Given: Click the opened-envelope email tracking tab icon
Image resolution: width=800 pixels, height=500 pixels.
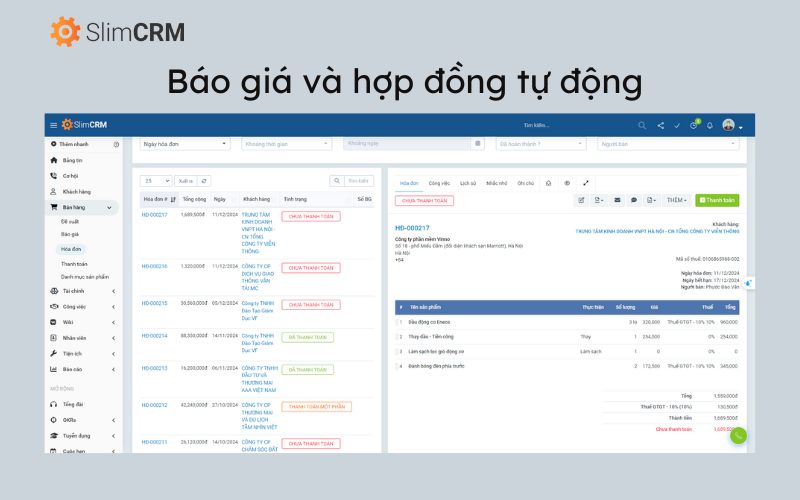Looking at the screenshot, I should point(548,184).
